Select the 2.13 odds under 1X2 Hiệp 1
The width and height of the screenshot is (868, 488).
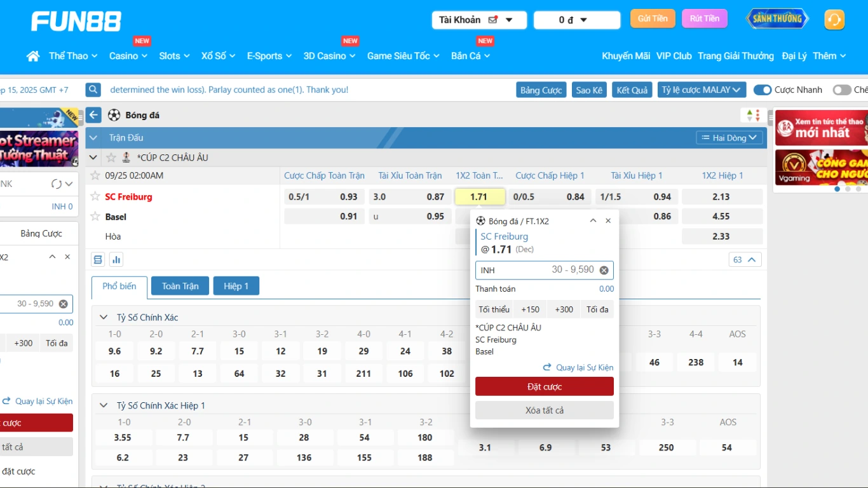click(721, 197)
